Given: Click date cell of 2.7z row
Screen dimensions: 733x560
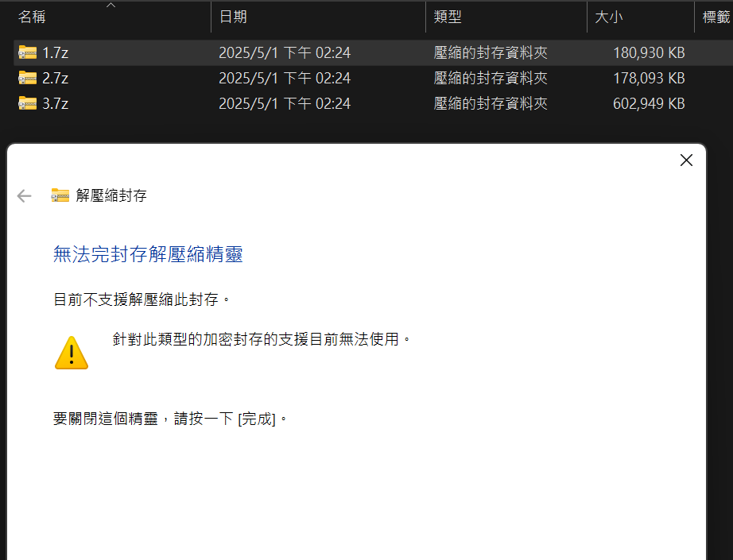Looking at the screenshot, I should [285, 78].
